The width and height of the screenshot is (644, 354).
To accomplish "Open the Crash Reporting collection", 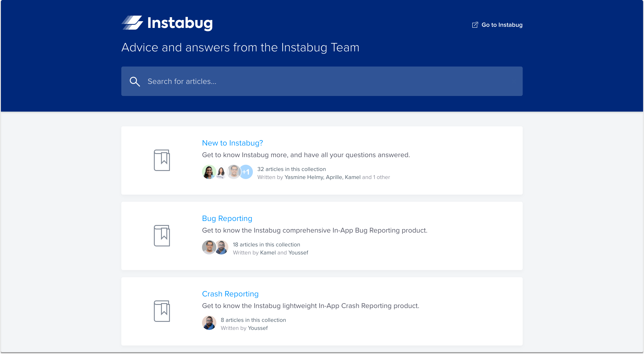I will [x=230, y=294].
